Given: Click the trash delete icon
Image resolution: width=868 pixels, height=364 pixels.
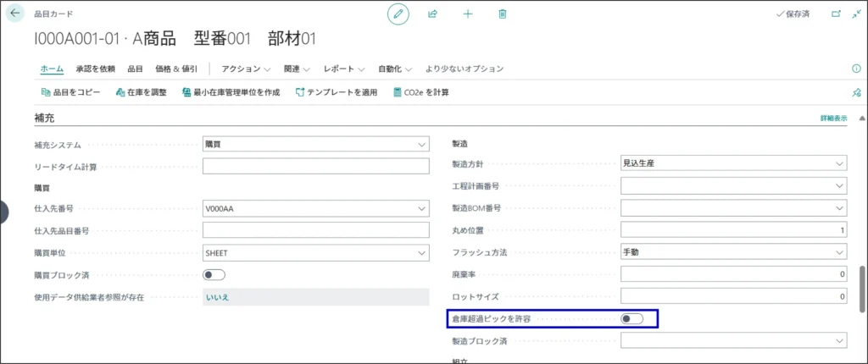Looking at the screenshot, I should pos(503,14).
